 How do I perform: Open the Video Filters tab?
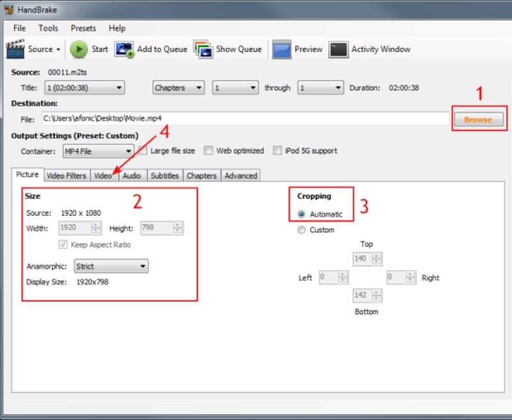[x=66, y=175]
